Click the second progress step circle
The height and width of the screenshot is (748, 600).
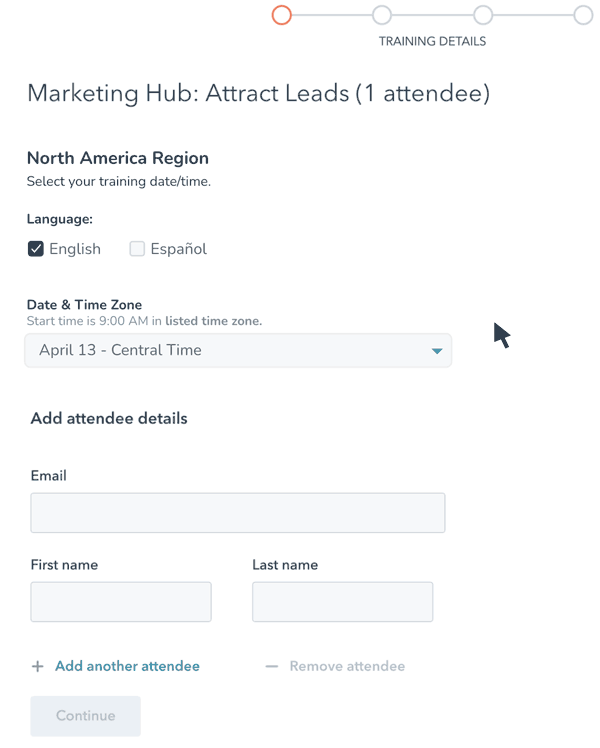click(382, 15)
